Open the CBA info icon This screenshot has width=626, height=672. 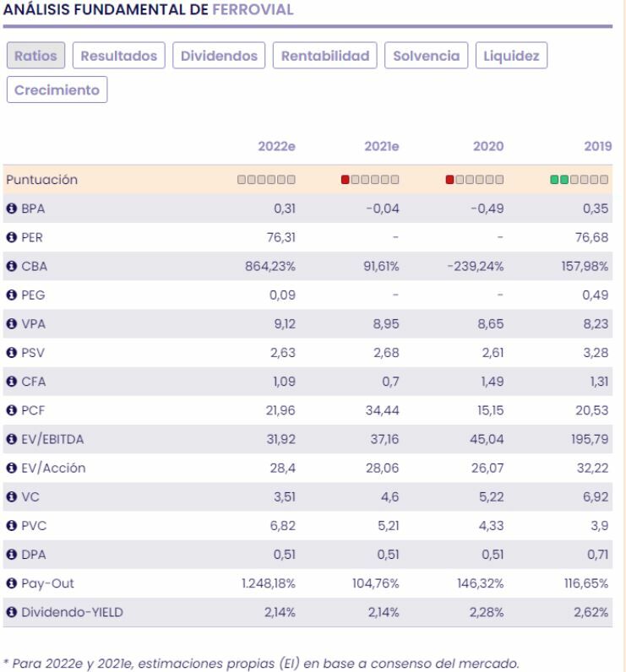[11, 266]
